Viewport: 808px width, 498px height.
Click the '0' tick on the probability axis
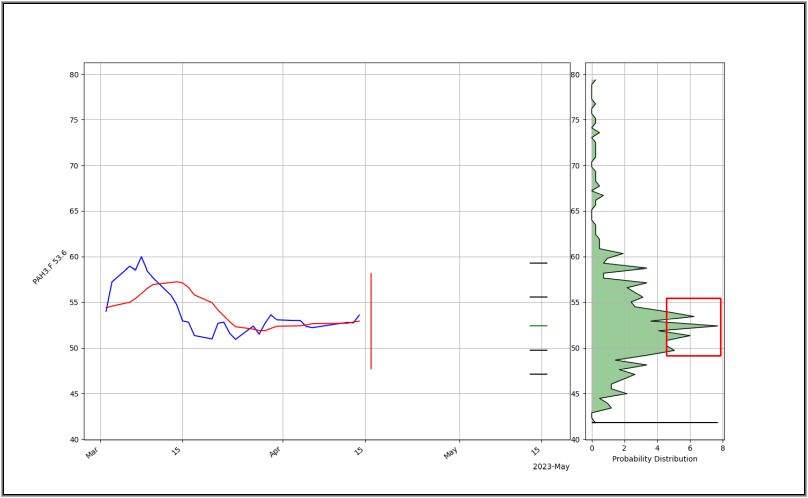[x=592, y=449]
